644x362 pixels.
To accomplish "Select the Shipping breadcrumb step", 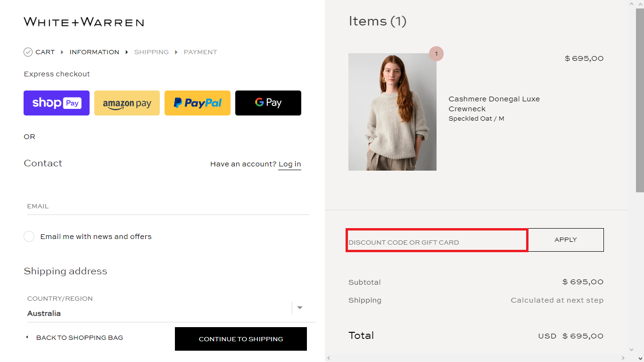I will [x=151, y=52].
